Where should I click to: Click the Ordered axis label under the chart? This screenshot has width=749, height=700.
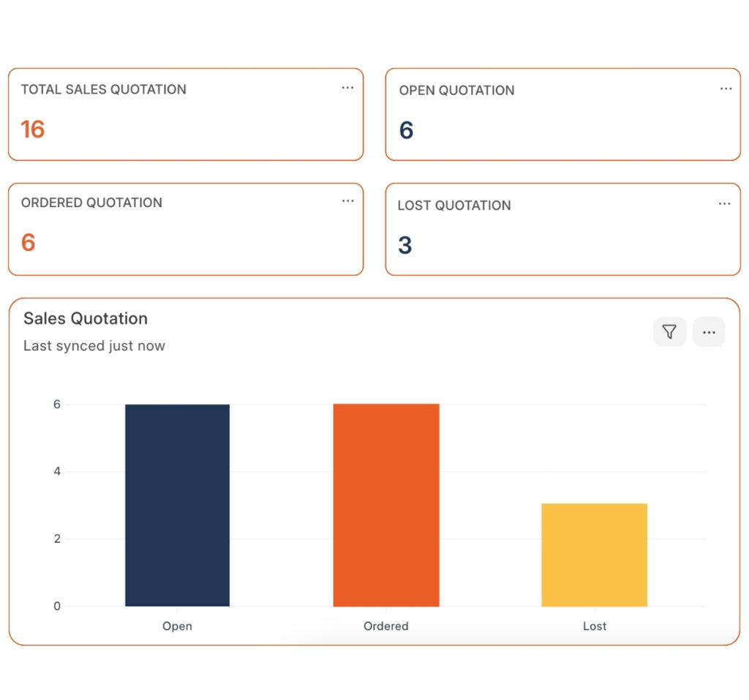pos(385,626)
